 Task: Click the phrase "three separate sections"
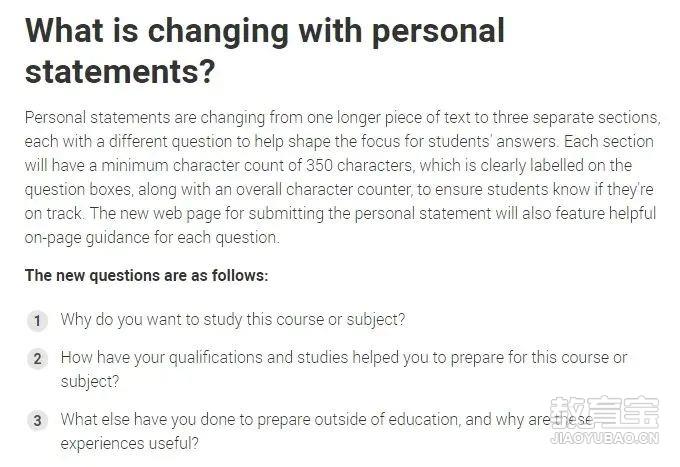click(575, 118)
